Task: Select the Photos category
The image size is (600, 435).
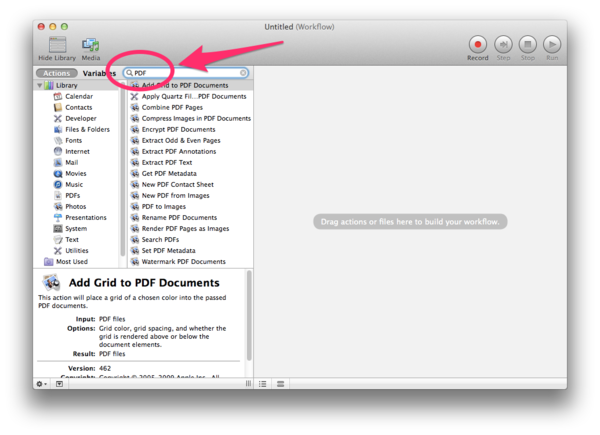Action: coord(75,207)
